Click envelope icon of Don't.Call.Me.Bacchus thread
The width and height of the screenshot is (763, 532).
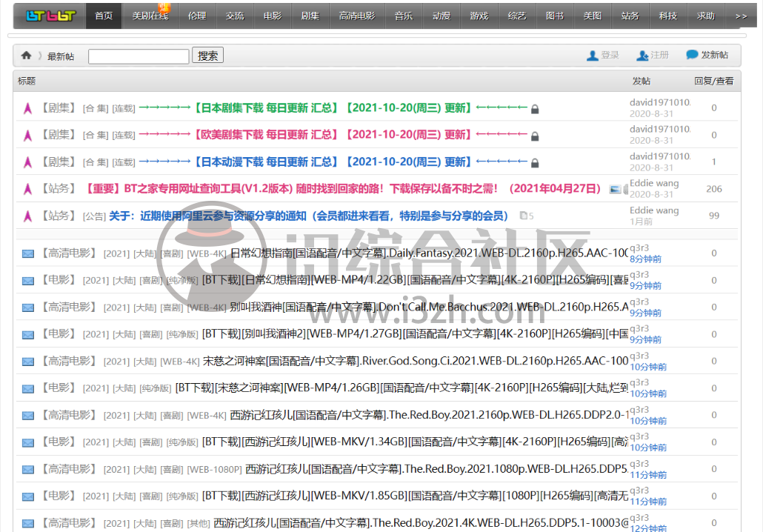click(x=28, y=307)
